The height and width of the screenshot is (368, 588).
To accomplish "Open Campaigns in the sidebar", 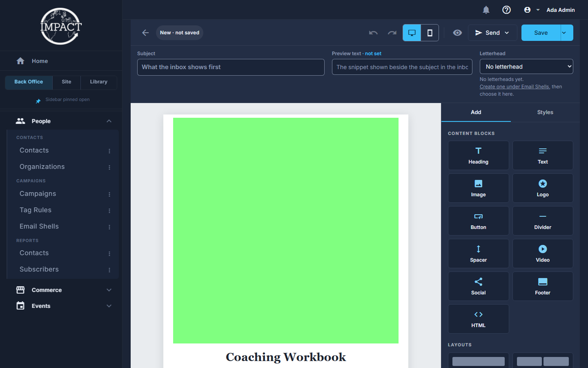I will click(x=38, y=194).
